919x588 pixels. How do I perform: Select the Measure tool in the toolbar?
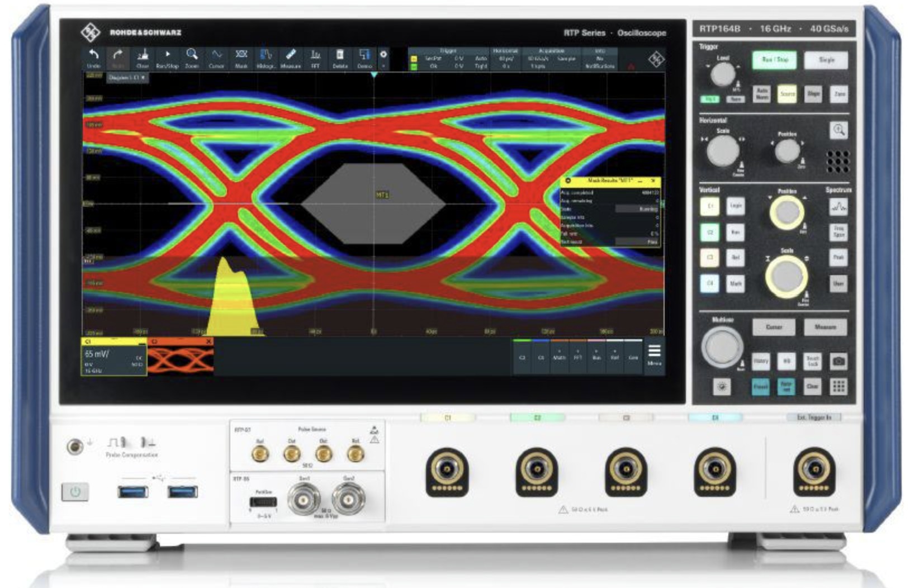point(291,58)
